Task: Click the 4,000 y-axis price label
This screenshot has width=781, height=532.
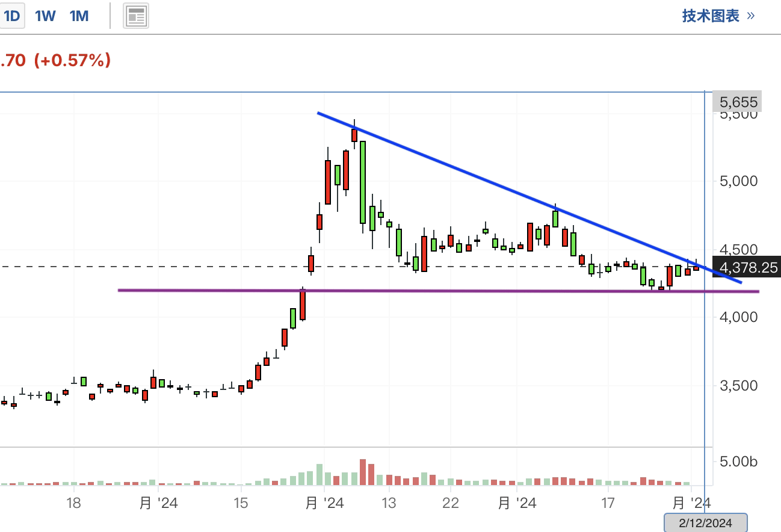Action: tap(739, 317)
